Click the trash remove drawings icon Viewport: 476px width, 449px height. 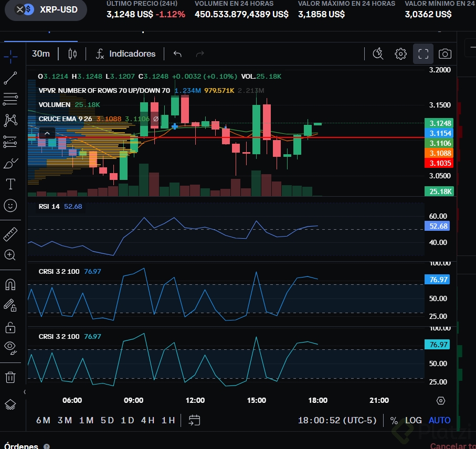[10, 378]
